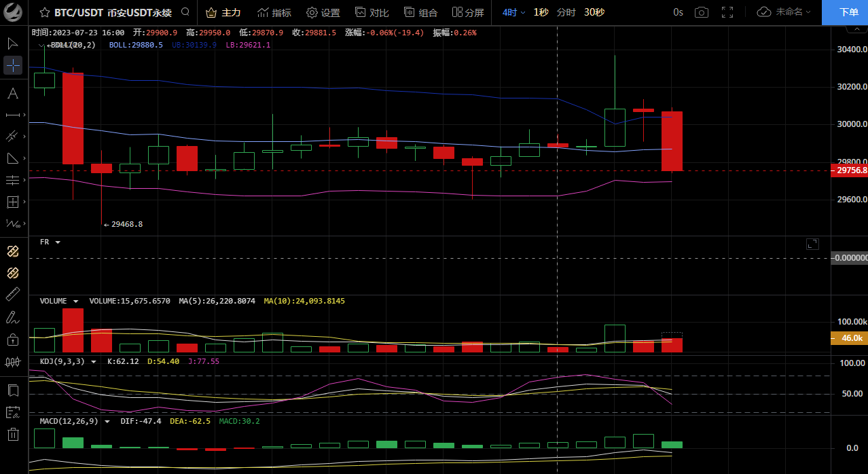Toggle the drawing lock icon

click(x=13, y=339)
